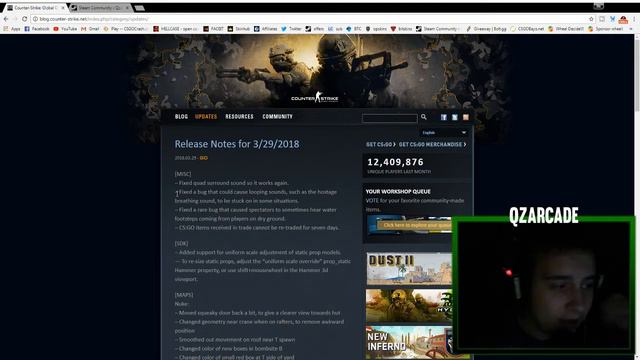Open the Giveaway bookmark
640x360 pixels.
pyautogui.click(x=486, y=29)
